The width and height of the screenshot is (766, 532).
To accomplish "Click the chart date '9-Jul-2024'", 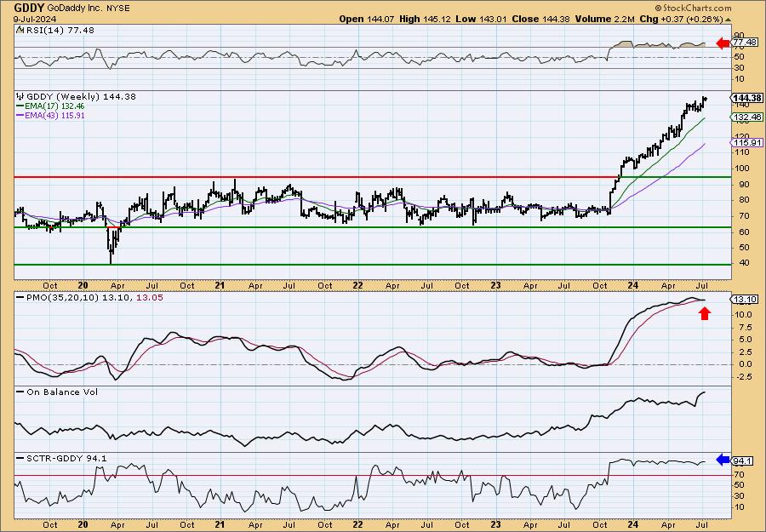I will tap(35, 19).
